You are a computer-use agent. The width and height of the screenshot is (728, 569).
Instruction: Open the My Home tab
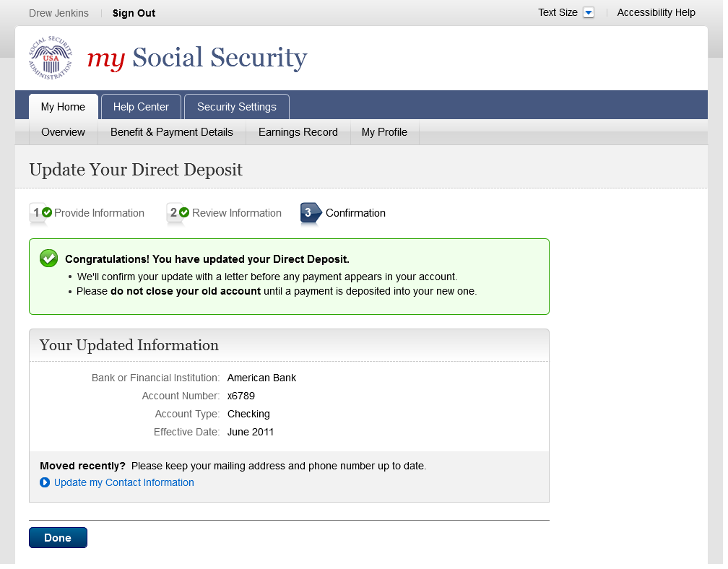coord(63,107)
